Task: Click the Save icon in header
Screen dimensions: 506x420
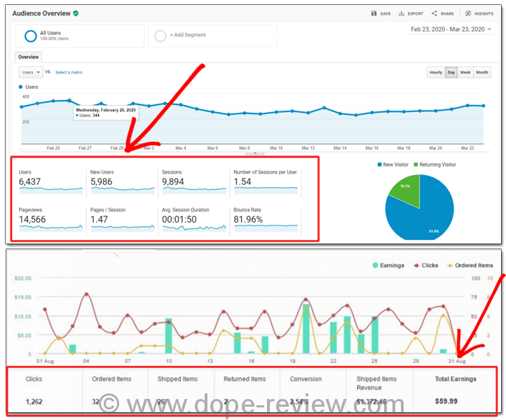Action: click(374, 13)
